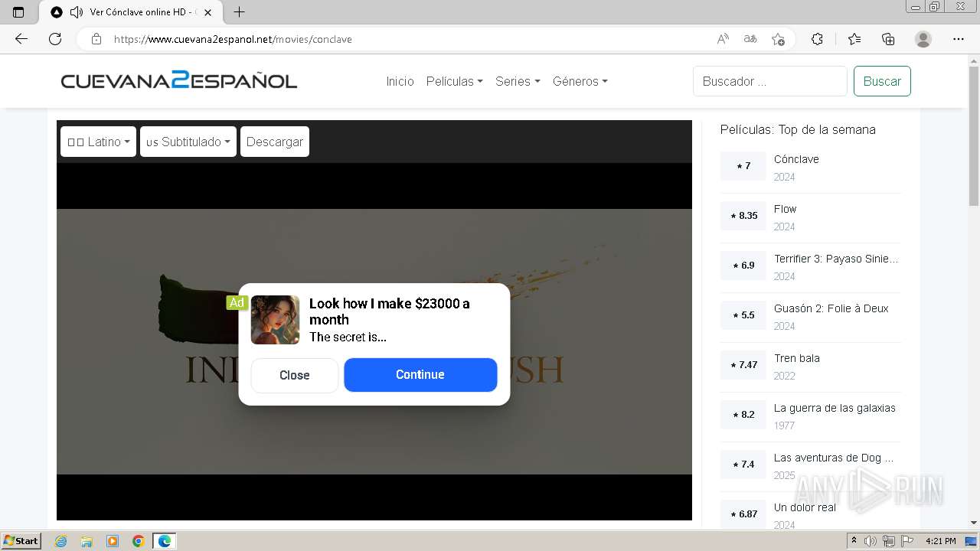This screenshot has width=980, height=551.
Task: Launch media player taskbar icon
Action: pyautogui.click(x=113, y=541)
